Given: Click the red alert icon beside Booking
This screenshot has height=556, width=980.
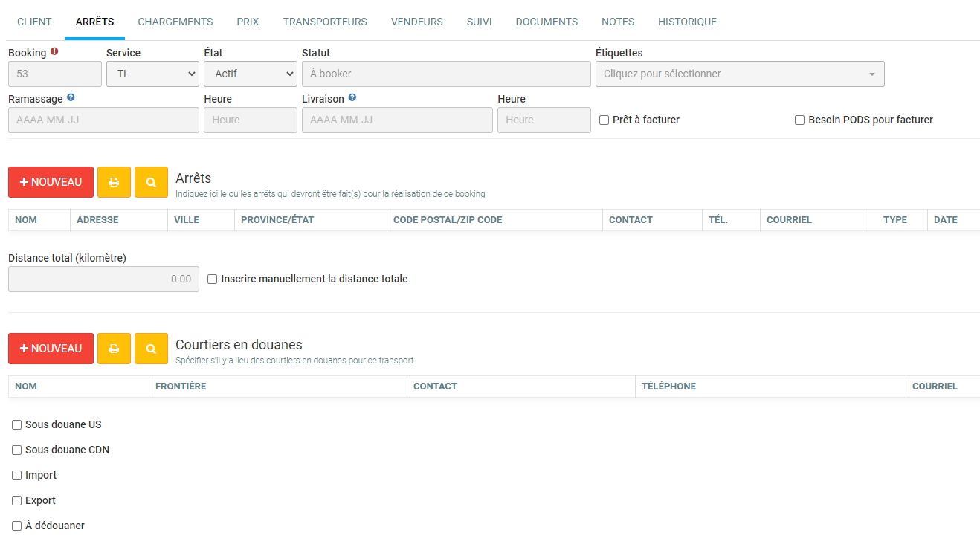Looking at the screenshot, I should [54, 52].
